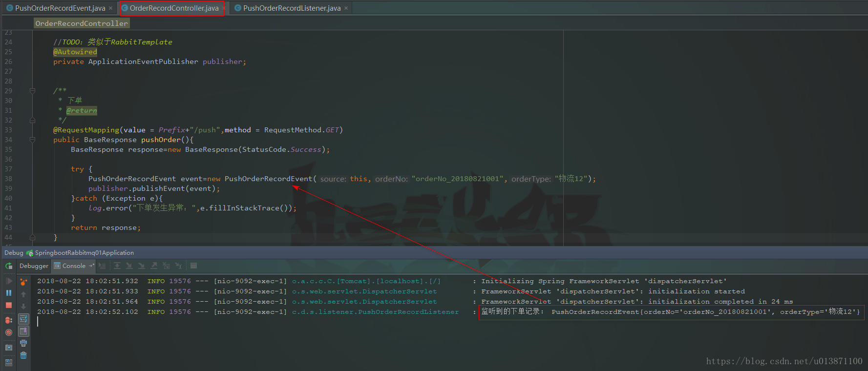Switch to the PushOrderRecordListener.java tab
Screen dimensions: 868x371
(x=291, y=8)
